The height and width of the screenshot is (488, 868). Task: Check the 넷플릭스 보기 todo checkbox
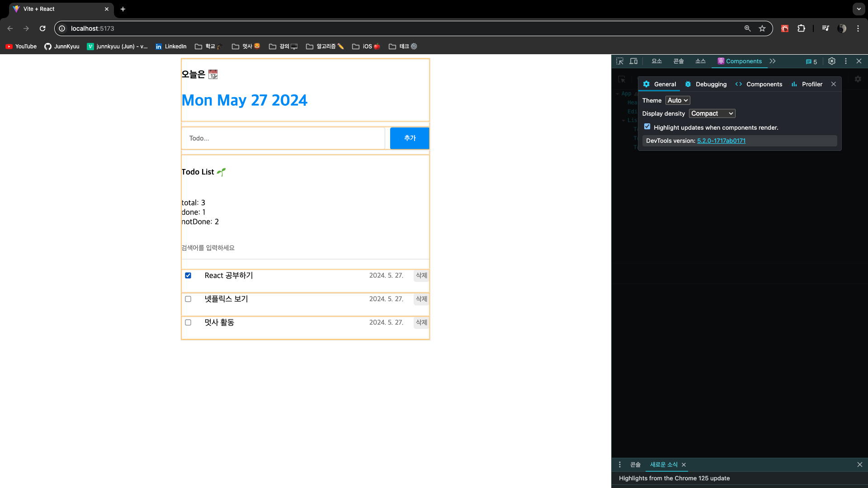pos(188,299)
